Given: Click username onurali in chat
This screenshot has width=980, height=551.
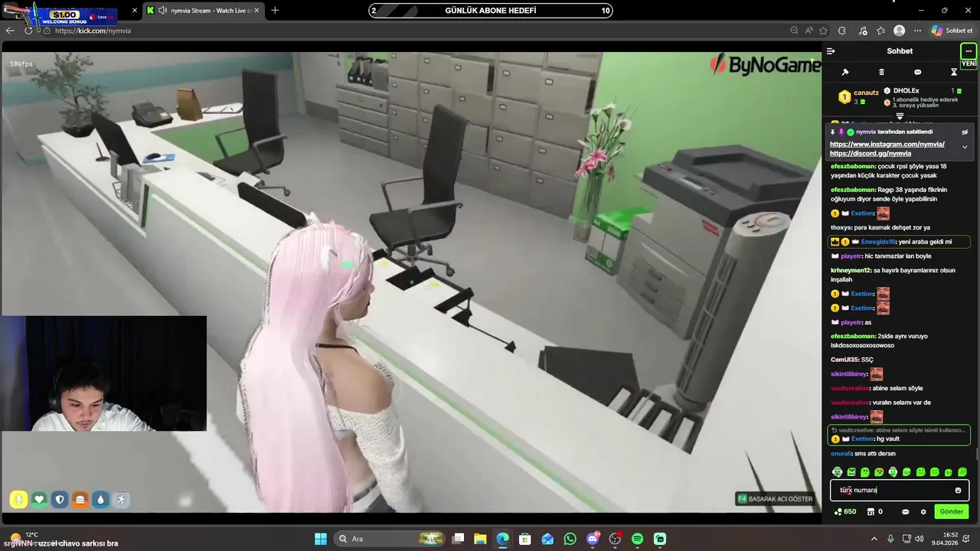Looking at the screenshot, I should pos(841,454).
